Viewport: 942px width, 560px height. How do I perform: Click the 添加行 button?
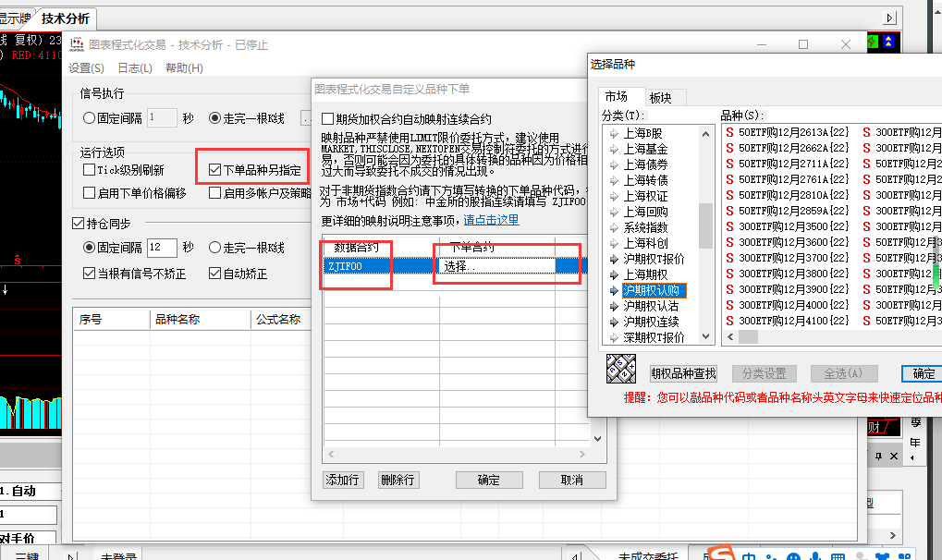342,480
